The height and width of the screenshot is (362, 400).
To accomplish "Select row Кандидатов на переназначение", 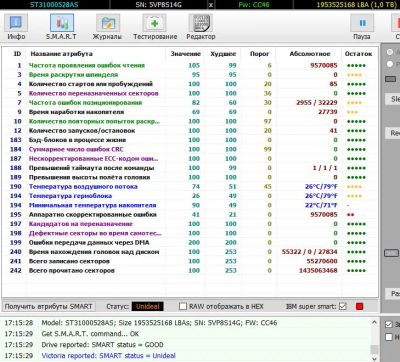I will 190,224.
